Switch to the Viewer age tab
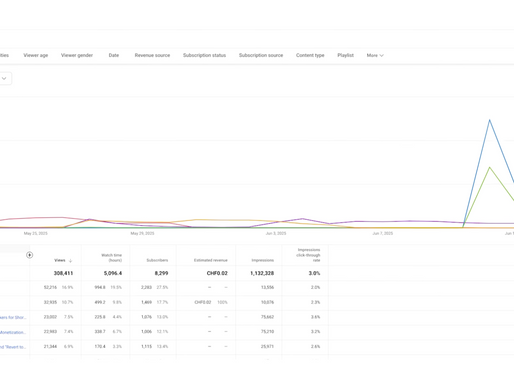The image size is (514, 386). 36,55
